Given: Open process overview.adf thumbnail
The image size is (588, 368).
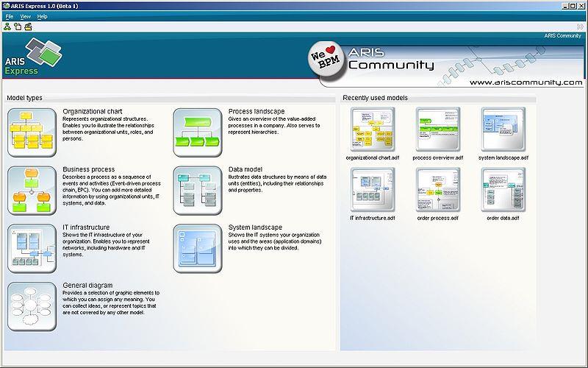Looking at the screenshot, I should point(437,130).
